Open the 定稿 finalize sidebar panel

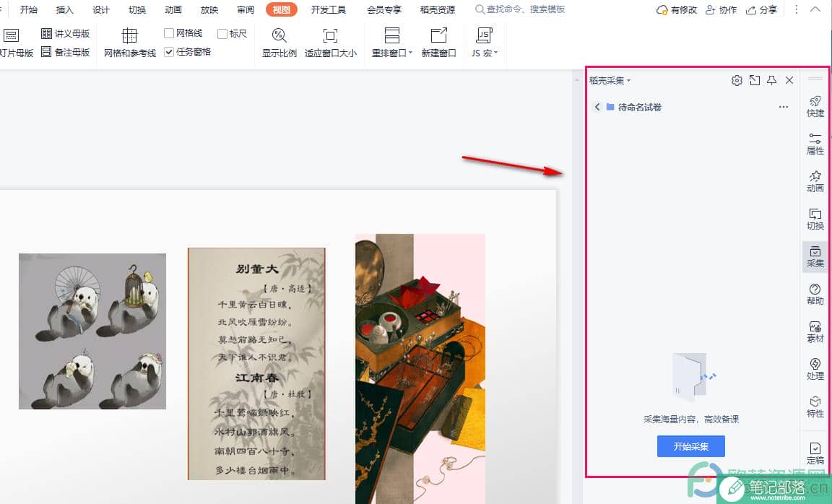pyautogui.click(x=815, y=454)
